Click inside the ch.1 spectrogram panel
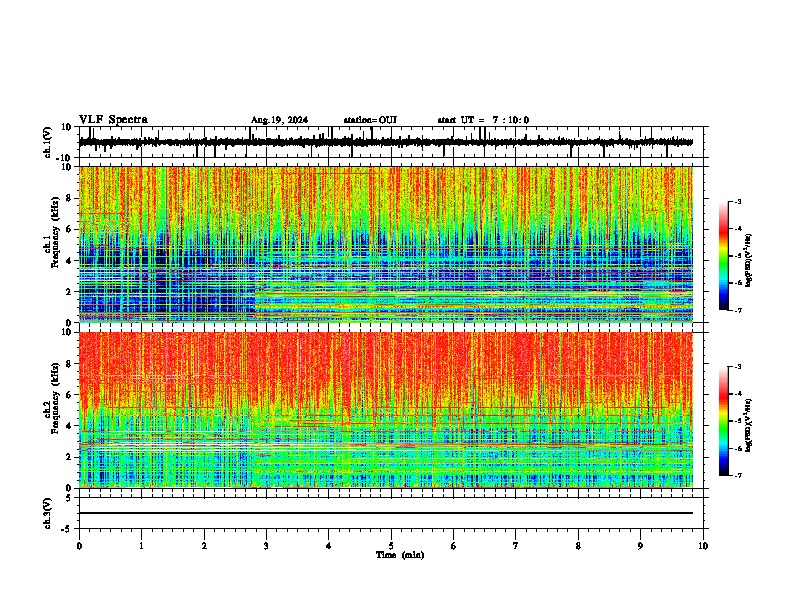792x612 pixels. (x=385, y=244)
